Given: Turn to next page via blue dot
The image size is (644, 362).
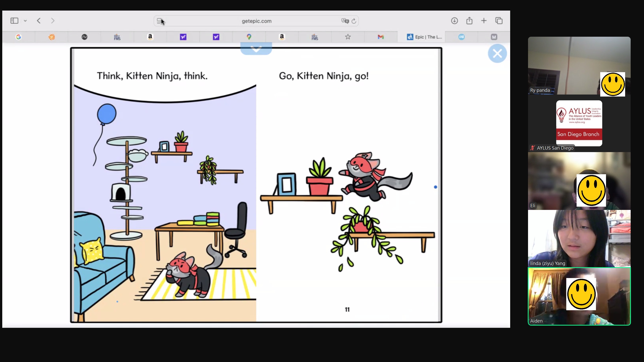Looking at the screenshot, I should point(435,187).
